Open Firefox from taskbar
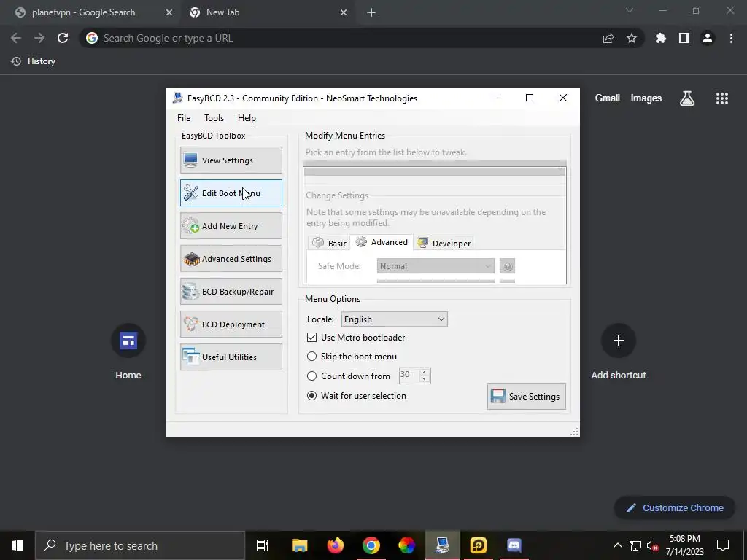 coord(336,545)
